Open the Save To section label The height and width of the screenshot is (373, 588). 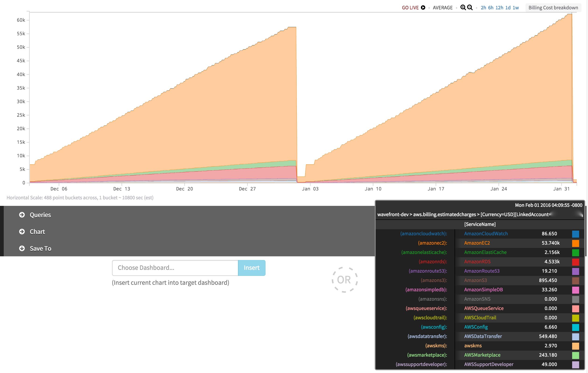pyautogui.click(x=41, y=249)
